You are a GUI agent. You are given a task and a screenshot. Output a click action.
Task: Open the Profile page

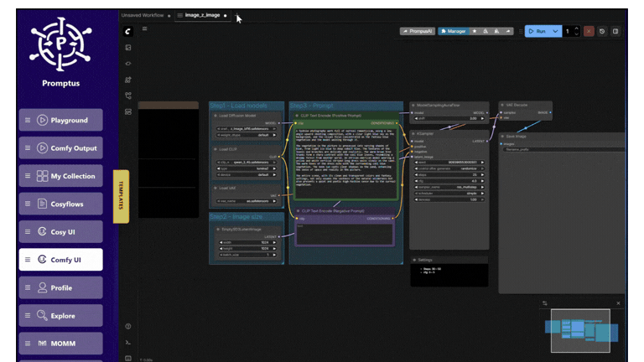(60, 287)
